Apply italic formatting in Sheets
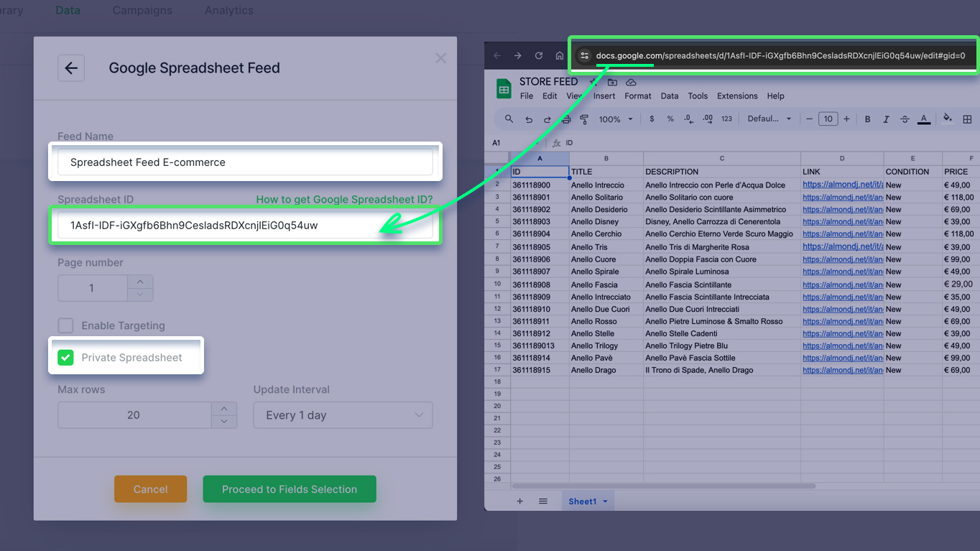Viewport: 980px width, 551px height. 886,119
